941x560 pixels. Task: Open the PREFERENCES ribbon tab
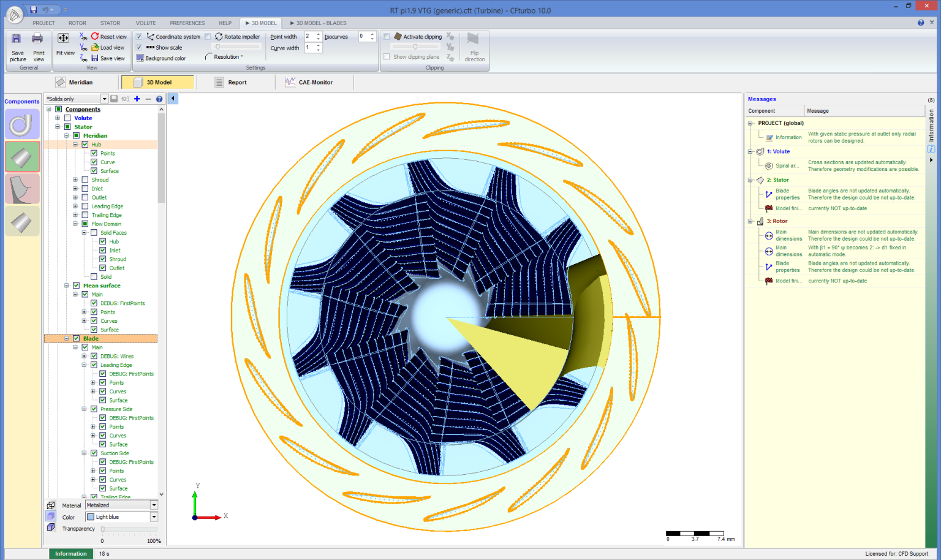click(x=187, y=23)
